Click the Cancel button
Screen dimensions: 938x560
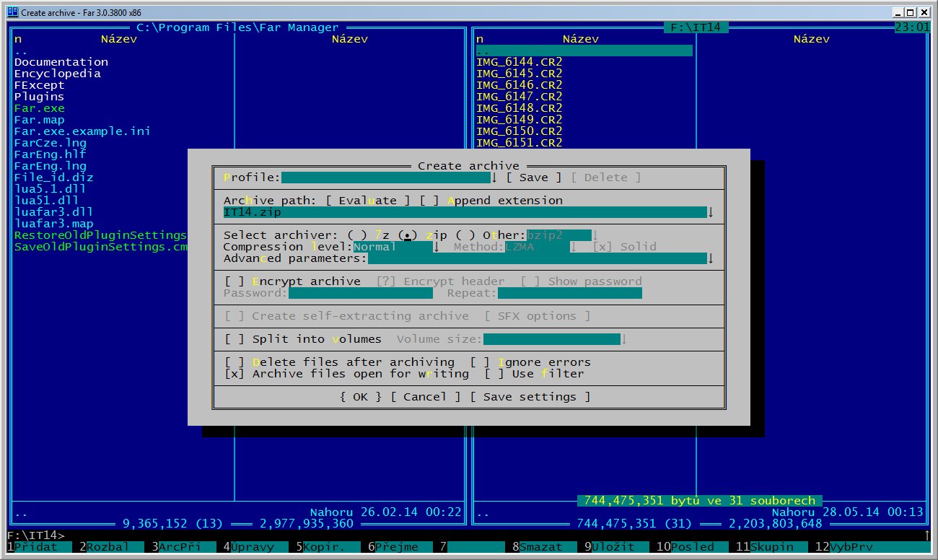click(426, 397)
